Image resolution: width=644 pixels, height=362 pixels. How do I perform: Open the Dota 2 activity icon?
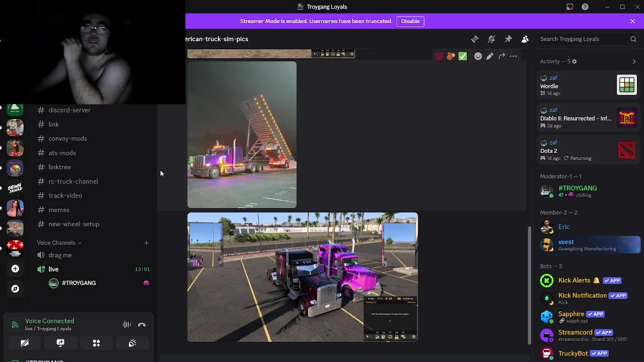pyautogui.click(x=627, y=150)
